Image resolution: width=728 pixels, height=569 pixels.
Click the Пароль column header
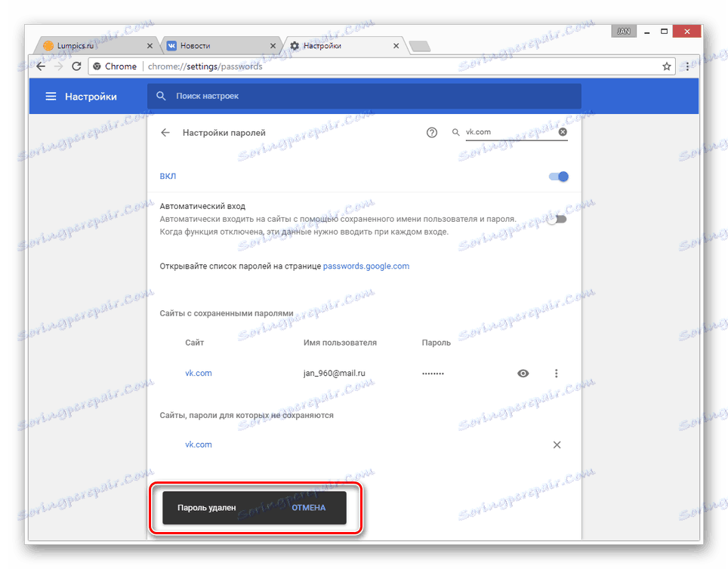tap(436, 343)
